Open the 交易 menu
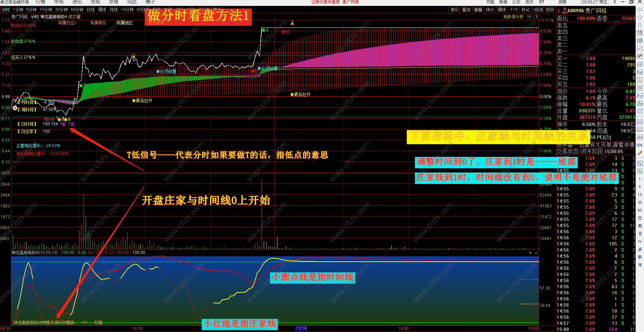This screenshot has width=644, height=332. (114, 2)
